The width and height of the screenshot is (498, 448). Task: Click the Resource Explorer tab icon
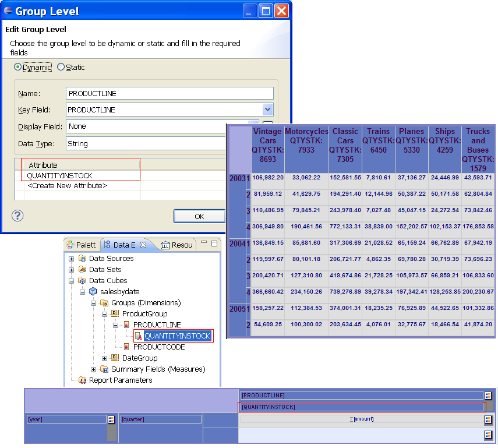[165, 245]
